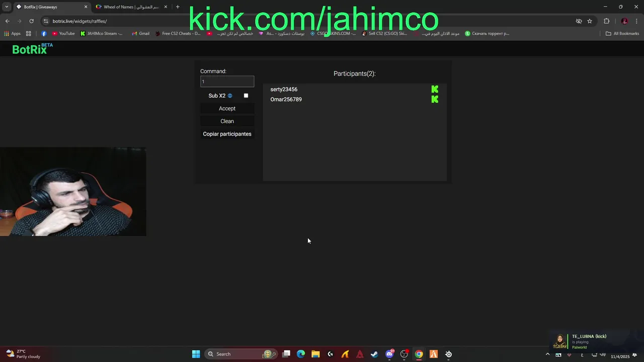This screenshot has width=644, height=362.
Task: Focus the Command input field
Action: (227, 81)
